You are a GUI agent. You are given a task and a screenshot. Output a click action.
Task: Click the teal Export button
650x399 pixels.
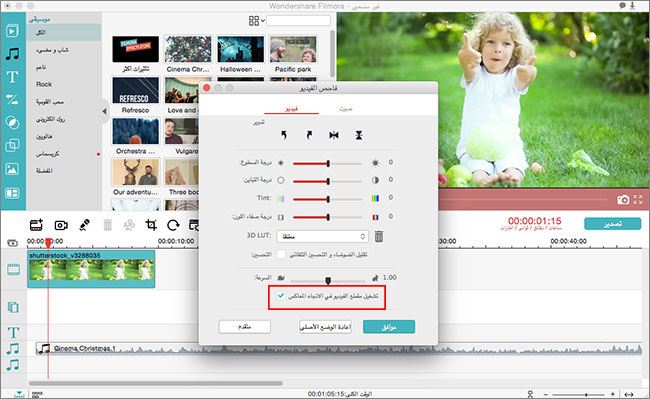(x=612, y=224)
